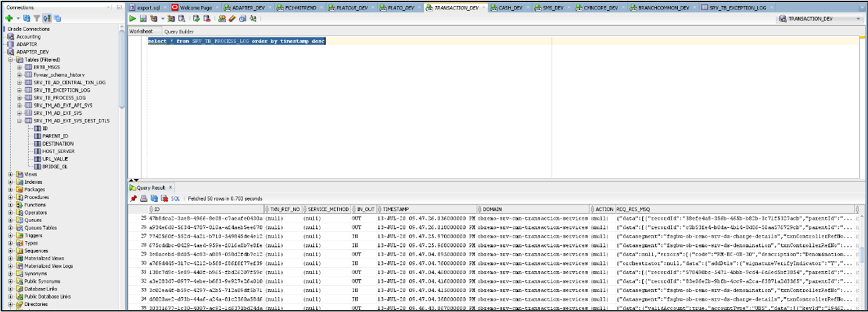Click the Rollback icon in the worksheet toolbar

[x=207, y=19]
